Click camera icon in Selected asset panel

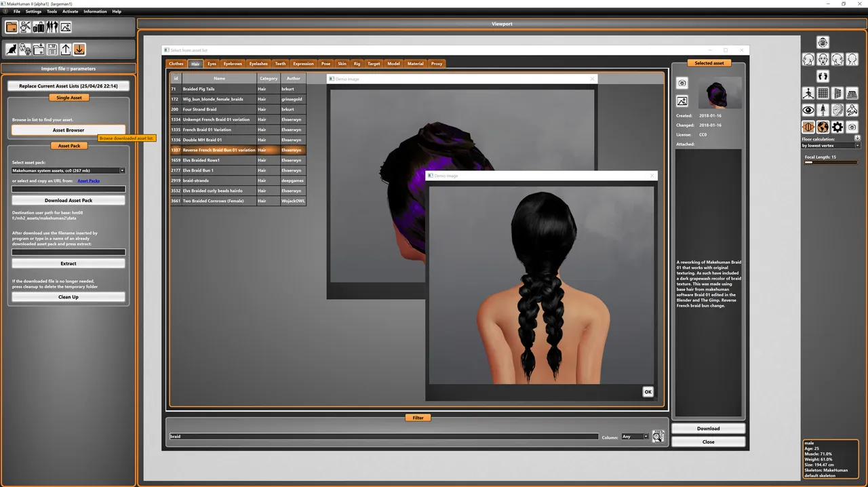[x=682, y=83]
